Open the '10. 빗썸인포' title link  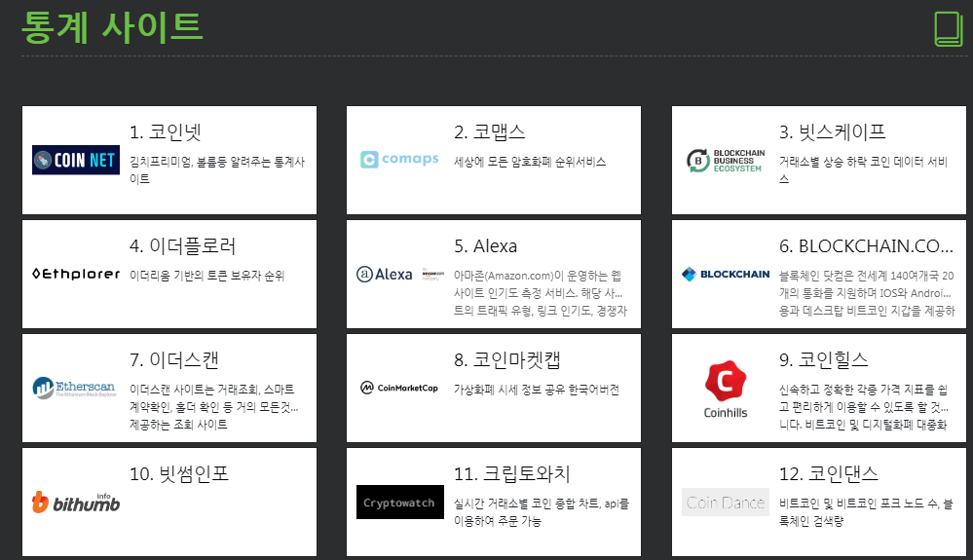pyautogui.click(x=178, y=474)
